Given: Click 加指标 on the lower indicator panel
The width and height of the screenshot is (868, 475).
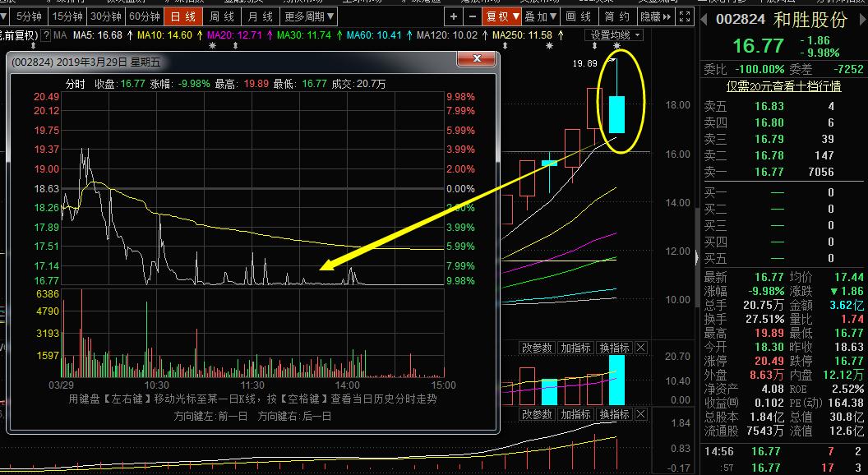Looking at the screenshot, I should click(575, 414).
